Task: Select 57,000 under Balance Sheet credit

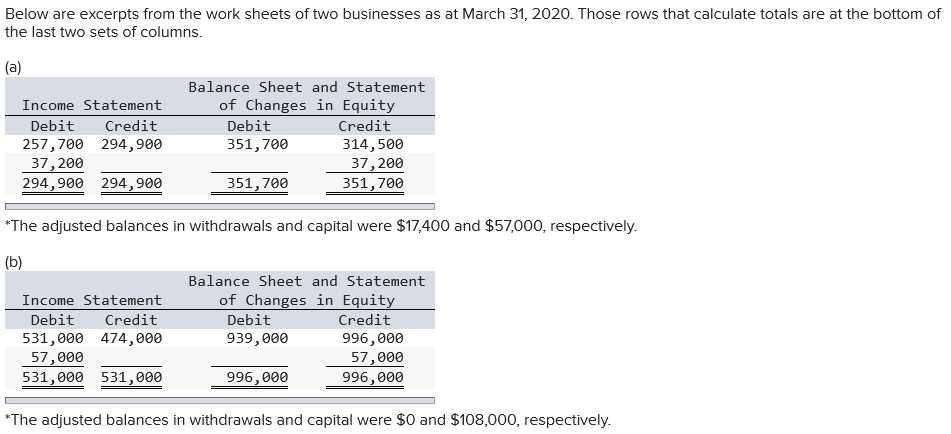Action: [x=377, y=357]
